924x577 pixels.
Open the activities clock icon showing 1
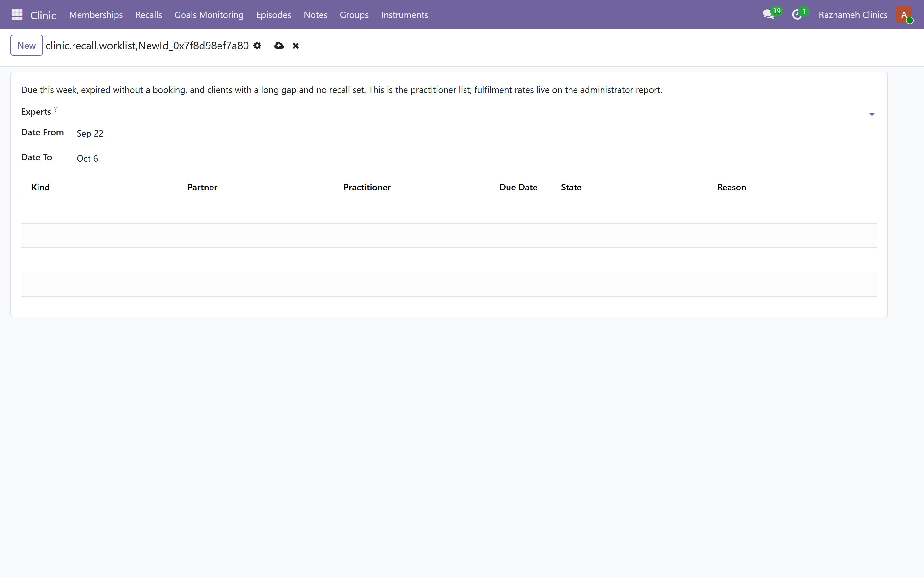[x=800, y=14]
